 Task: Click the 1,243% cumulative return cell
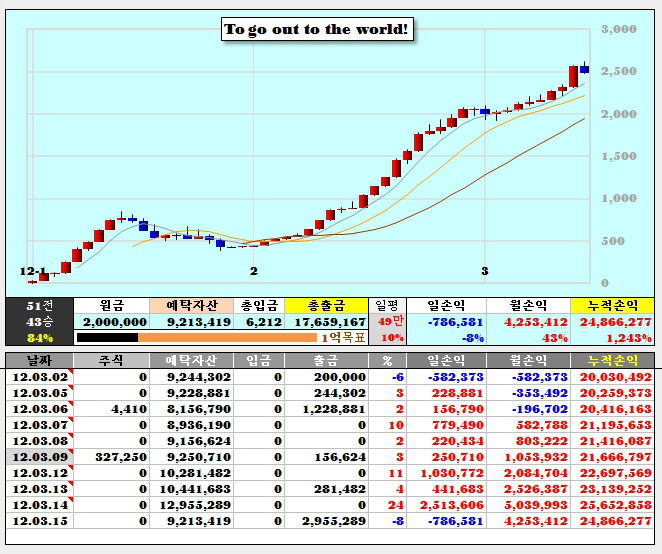pos(611,338)
